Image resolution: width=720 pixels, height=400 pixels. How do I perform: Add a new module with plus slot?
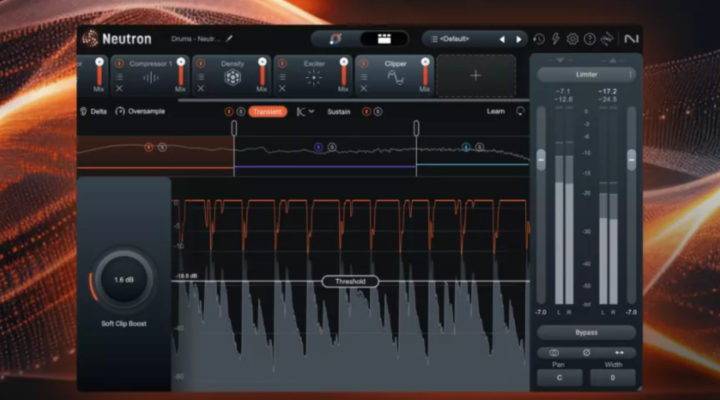point(476,75)
